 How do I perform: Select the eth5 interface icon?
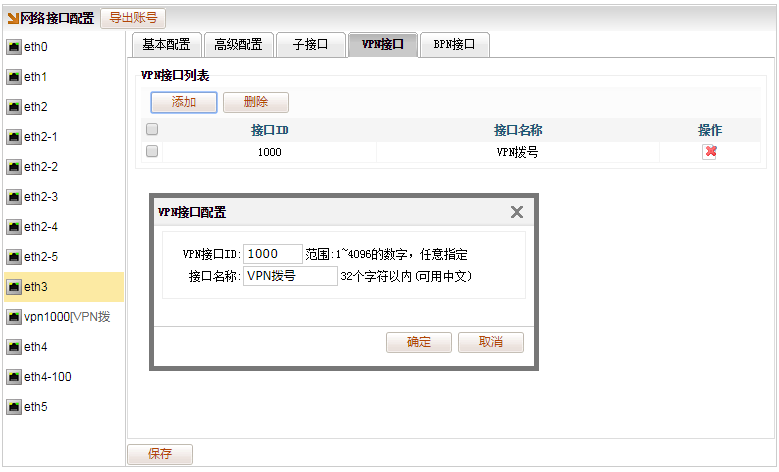14,407
